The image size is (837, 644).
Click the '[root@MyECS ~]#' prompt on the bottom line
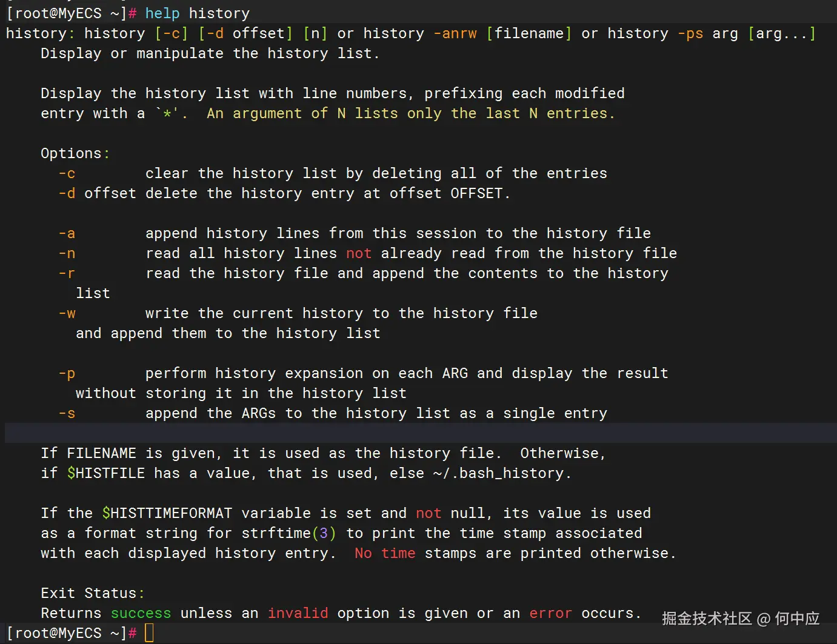71,633
